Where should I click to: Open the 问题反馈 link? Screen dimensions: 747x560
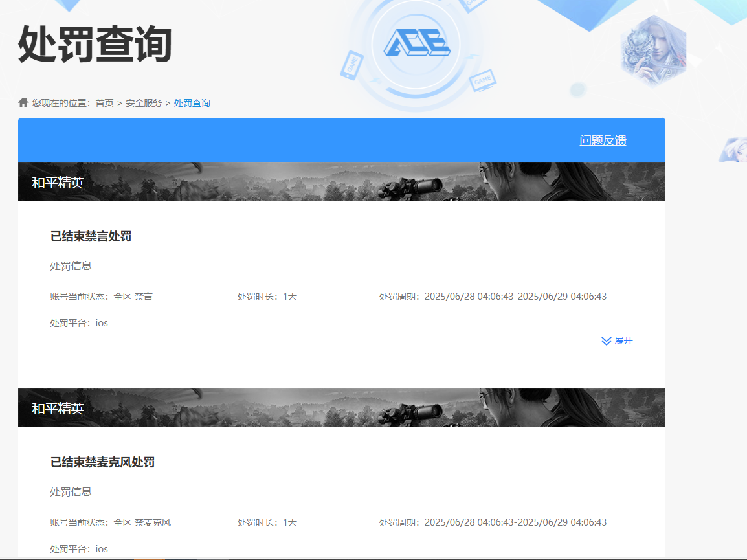[x=603, y=140]
